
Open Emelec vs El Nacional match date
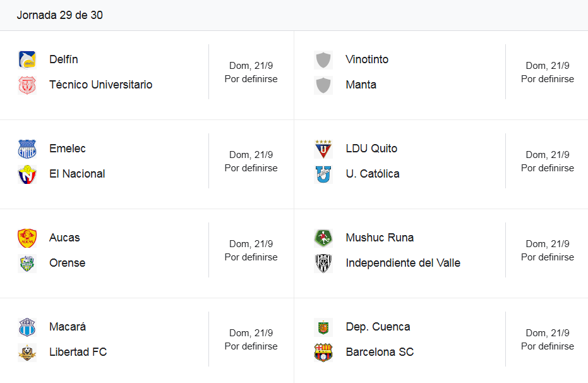tap(251, 155)
